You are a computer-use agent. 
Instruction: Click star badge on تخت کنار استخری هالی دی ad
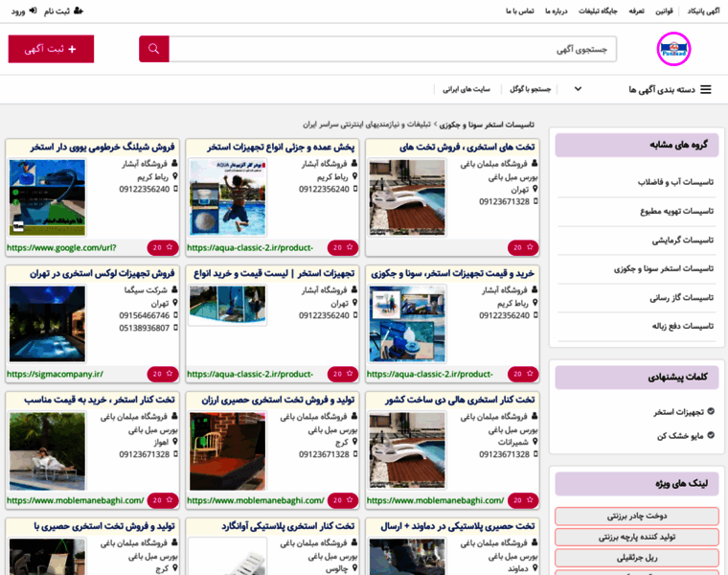523,500
